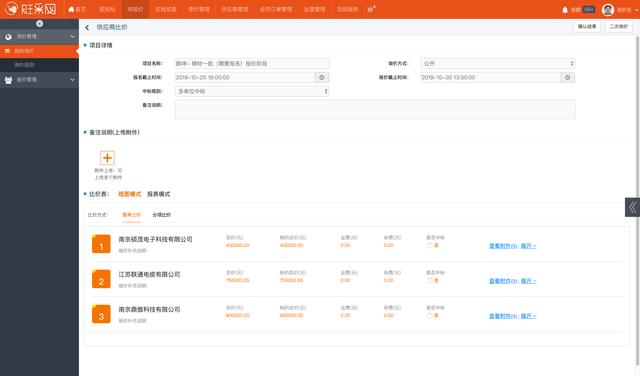Click inside the 备注说明 text area

coord(375,109)
